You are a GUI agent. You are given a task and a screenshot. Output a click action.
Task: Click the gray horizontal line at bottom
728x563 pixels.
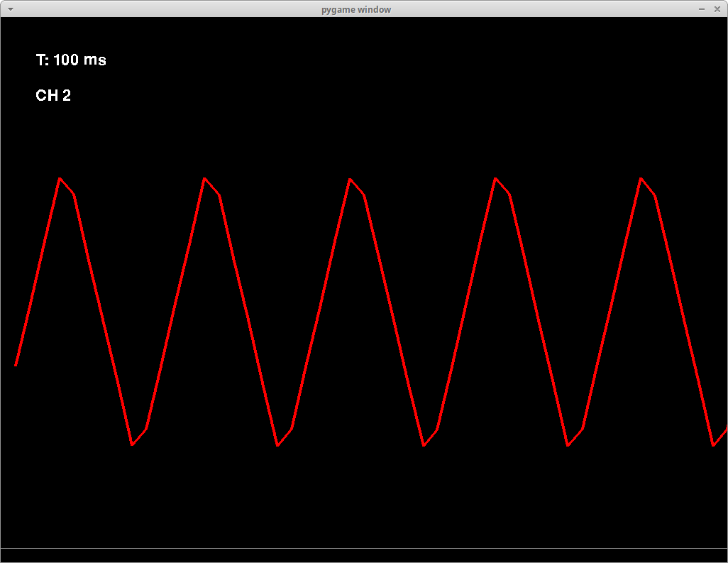click(364, 549)
